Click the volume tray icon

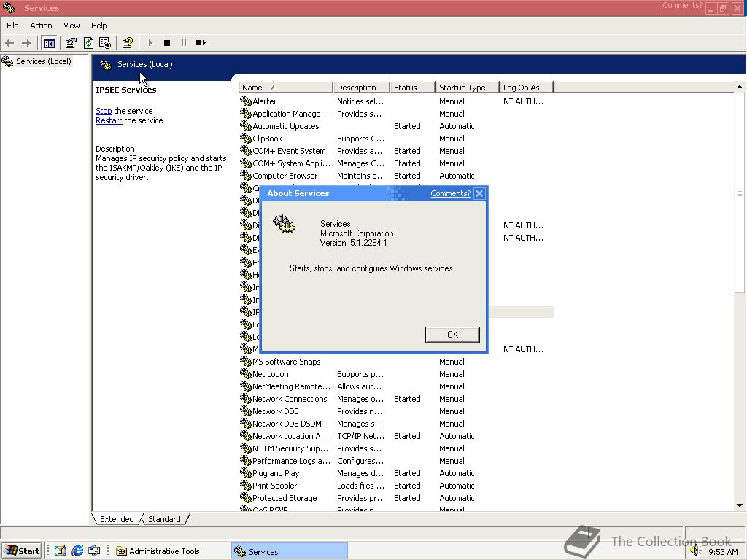696,551
